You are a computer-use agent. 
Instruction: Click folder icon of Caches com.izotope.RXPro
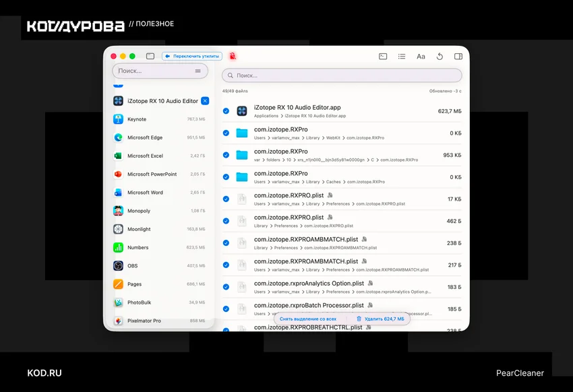click(x=242, y=177)
